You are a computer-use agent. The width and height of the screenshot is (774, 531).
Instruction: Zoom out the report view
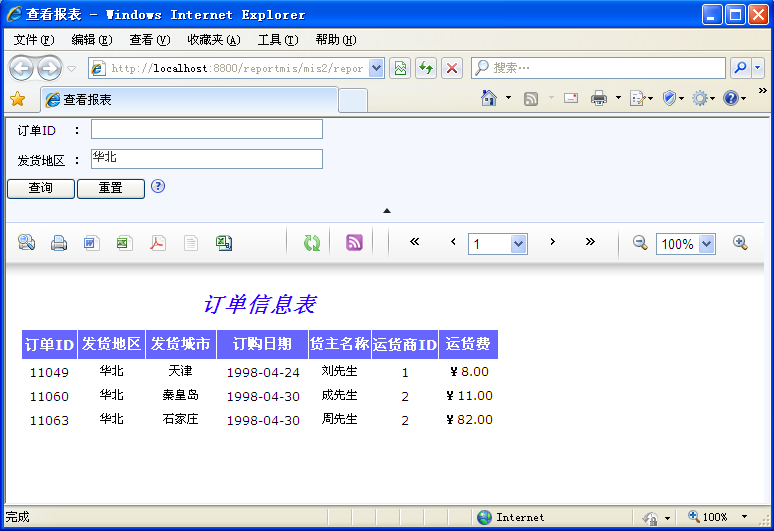[640, 242]
